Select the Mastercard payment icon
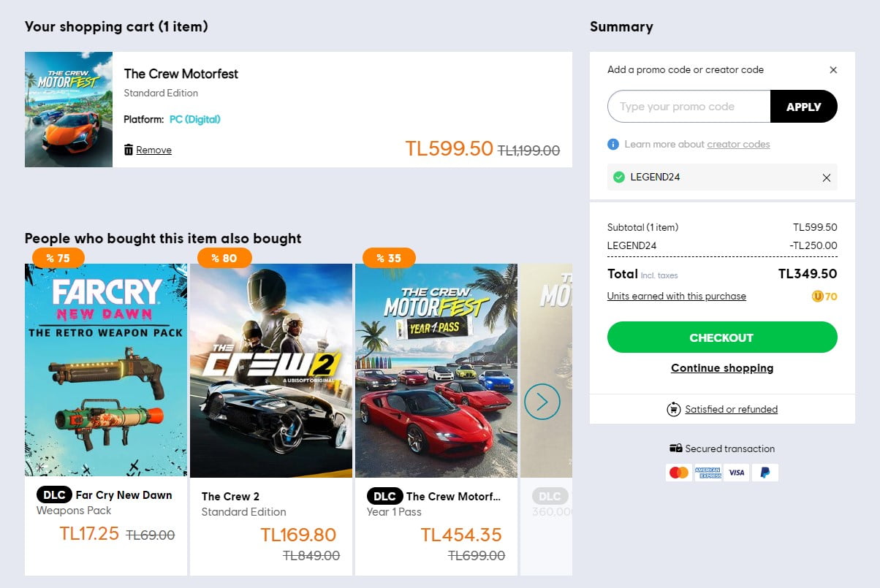 click(678, 472)
